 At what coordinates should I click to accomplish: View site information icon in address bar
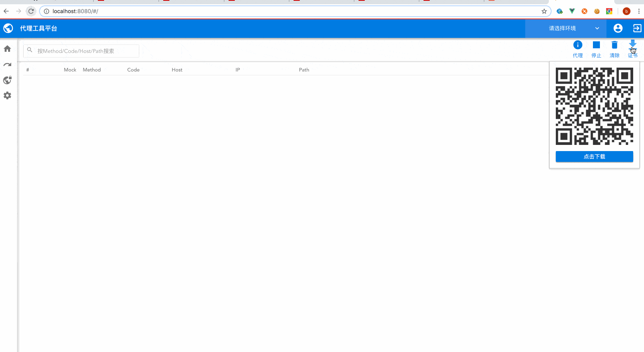point(46,11)
